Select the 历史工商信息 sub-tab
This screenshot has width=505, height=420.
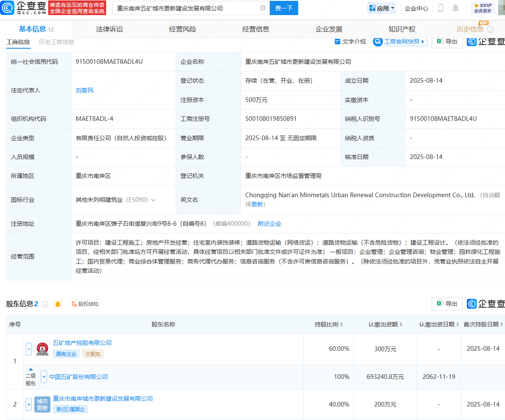point(57,42)
